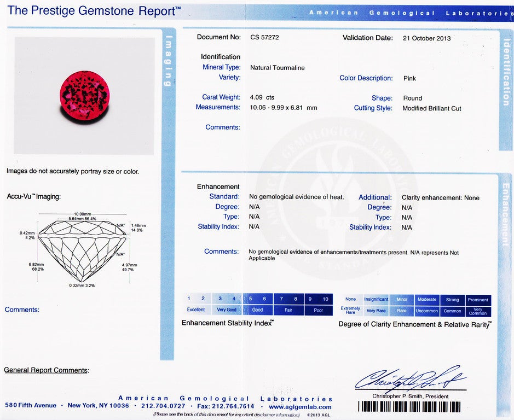Click the "©2013 AGL" copyright notice
Viewport: 514px width, 420px height.
click(x=319, y=415)
